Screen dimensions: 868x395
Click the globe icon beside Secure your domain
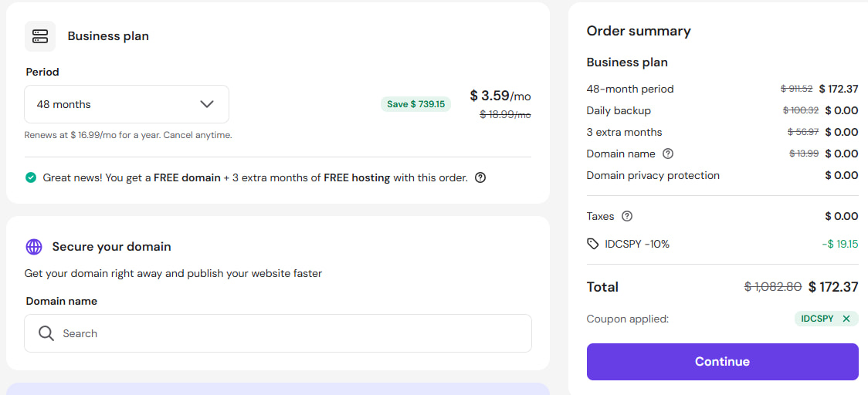[x=34, y=247]
